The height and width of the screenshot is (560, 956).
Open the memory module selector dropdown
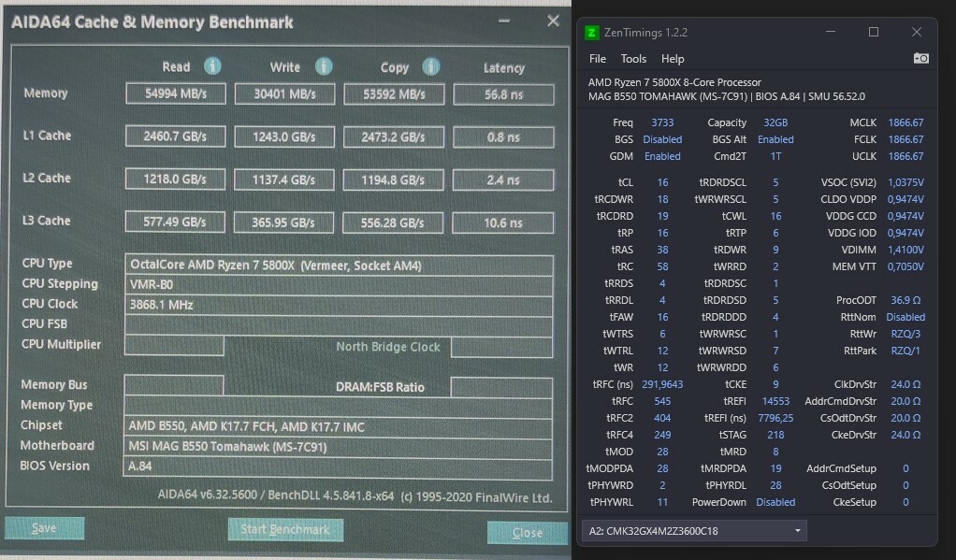(694, 531)
